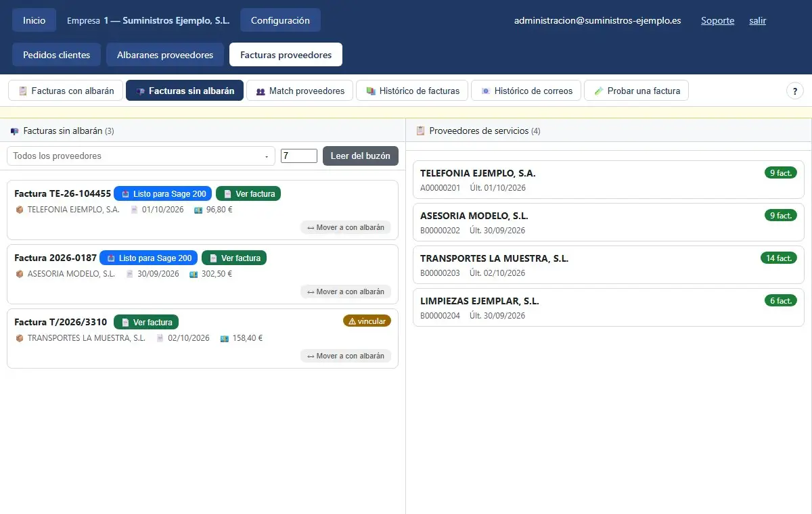The width and height of the screenshot is (812, 514).
Task: Click the Factura T/2026/3310 title
Action: (60, 322)
